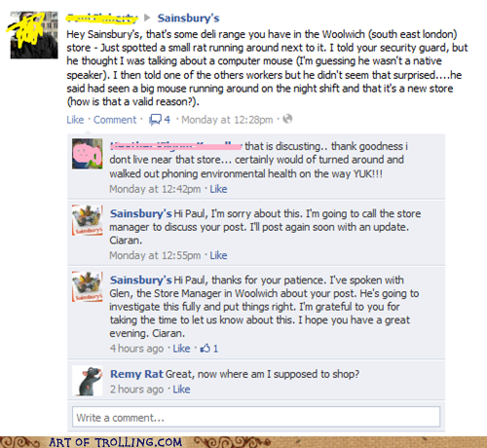Like Sainsbury's 12:55pm reply
The image size is (487, 448).
click(218, 255)
